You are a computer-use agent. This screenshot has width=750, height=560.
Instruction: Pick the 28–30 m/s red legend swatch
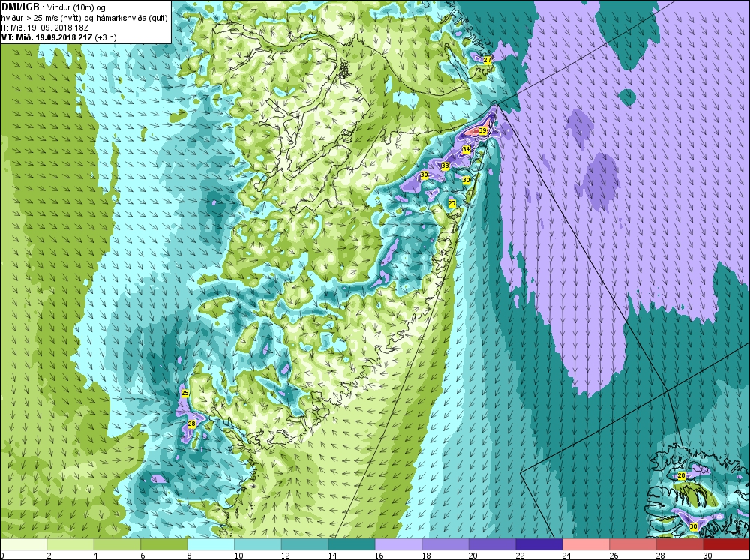tap(679, 544)
